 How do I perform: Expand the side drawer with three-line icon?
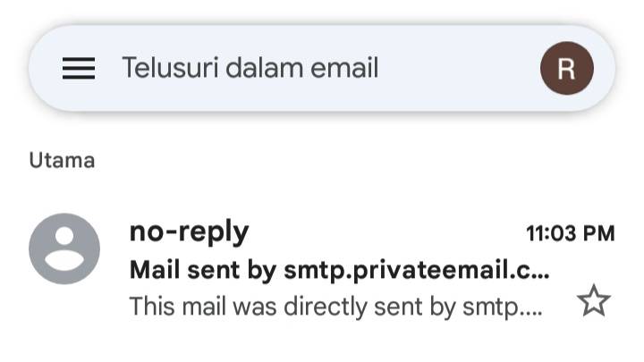(79, 68)
